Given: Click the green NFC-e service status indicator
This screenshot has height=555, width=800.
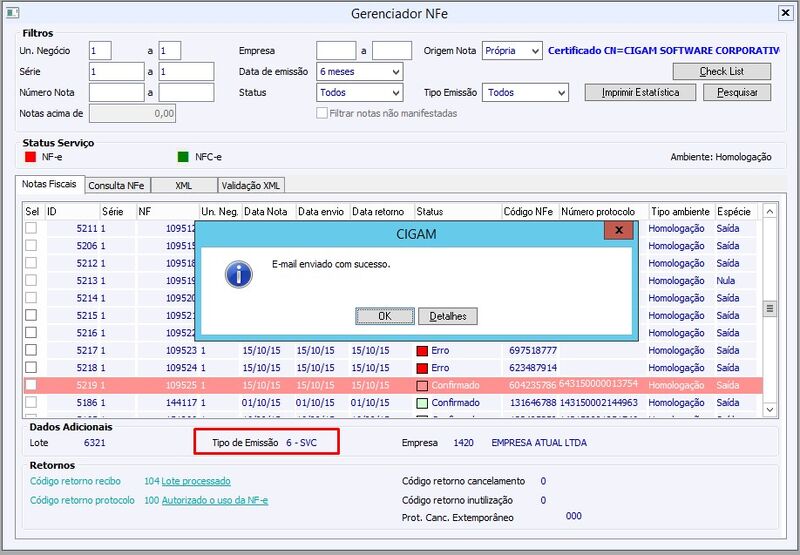Looking at the screenshot, I should click(x=183, y=157).
